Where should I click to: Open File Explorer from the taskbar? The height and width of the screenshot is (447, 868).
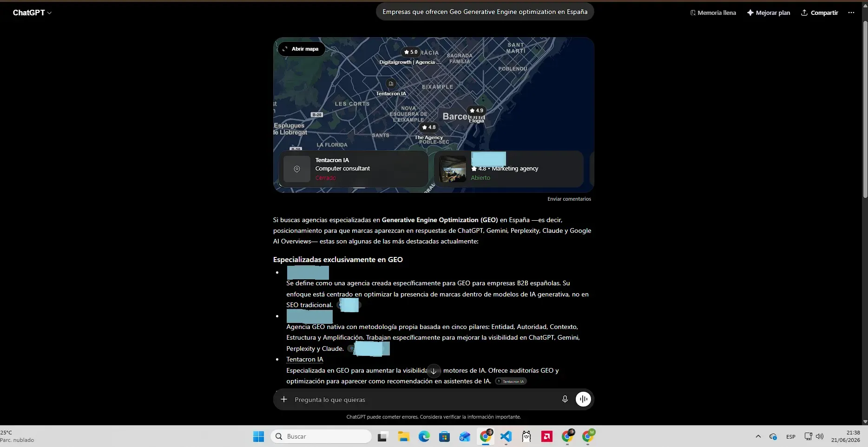(x=403, y=436)
